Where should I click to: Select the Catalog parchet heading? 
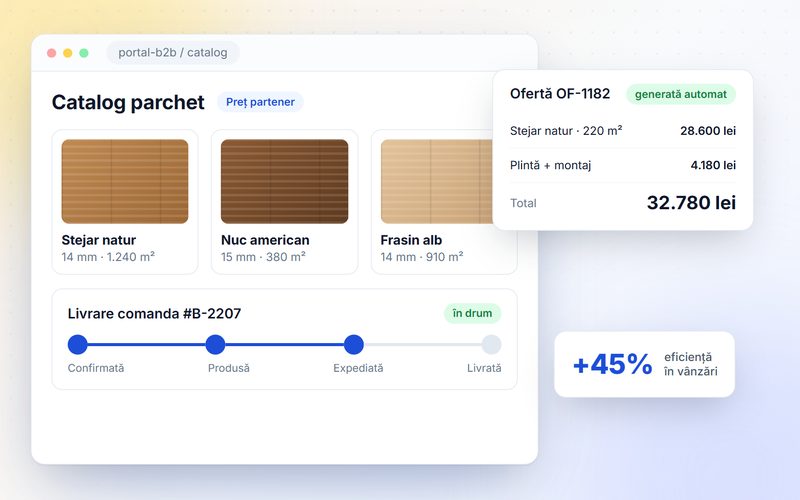pyautogui.click(x=128, y=103)
